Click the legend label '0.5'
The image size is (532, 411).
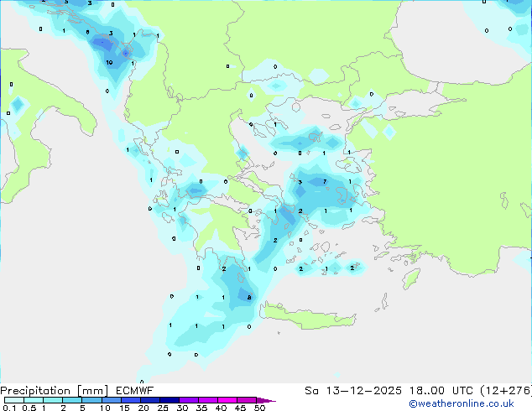[29, 408]
